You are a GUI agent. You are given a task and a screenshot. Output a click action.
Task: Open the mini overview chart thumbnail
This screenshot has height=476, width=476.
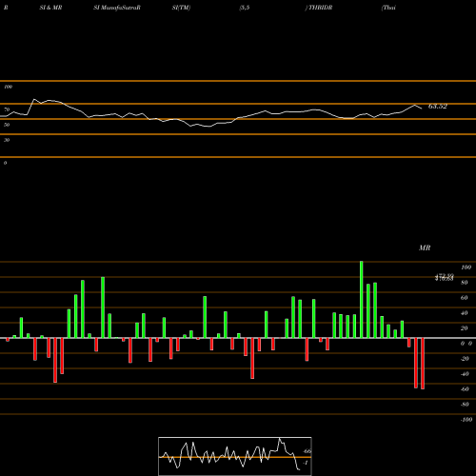[x=235, y=456]
